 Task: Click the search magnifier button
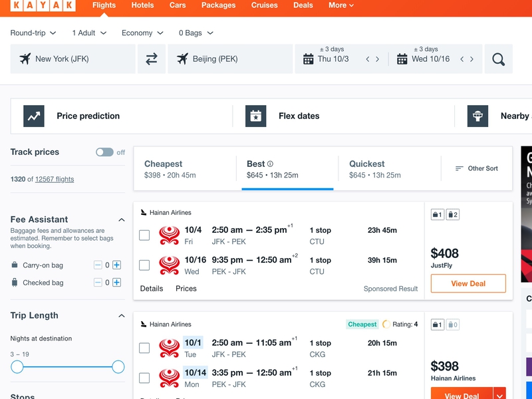pos(498,59)
